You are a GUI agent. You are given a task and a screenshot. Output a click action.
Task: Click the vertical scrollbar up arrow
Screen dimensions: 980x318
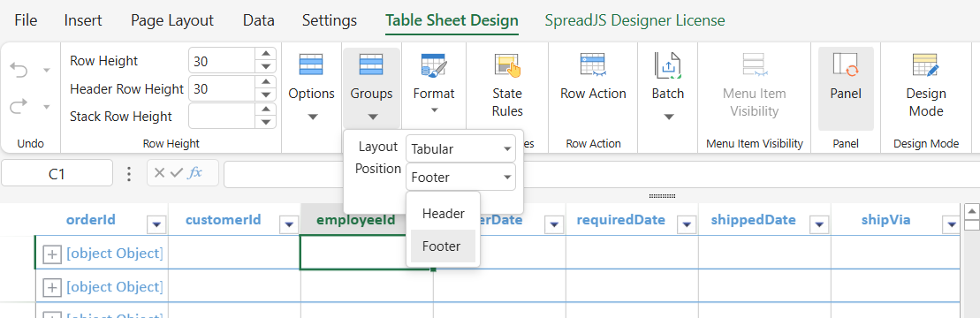point(971,210)
